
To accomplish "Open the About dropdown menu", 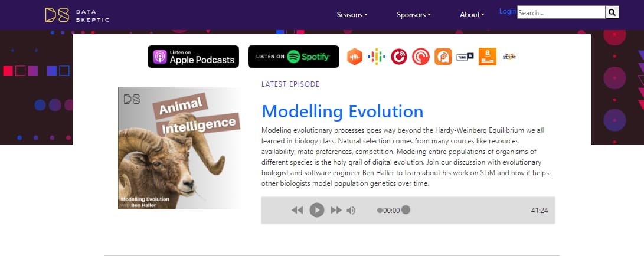I will 472,15.
